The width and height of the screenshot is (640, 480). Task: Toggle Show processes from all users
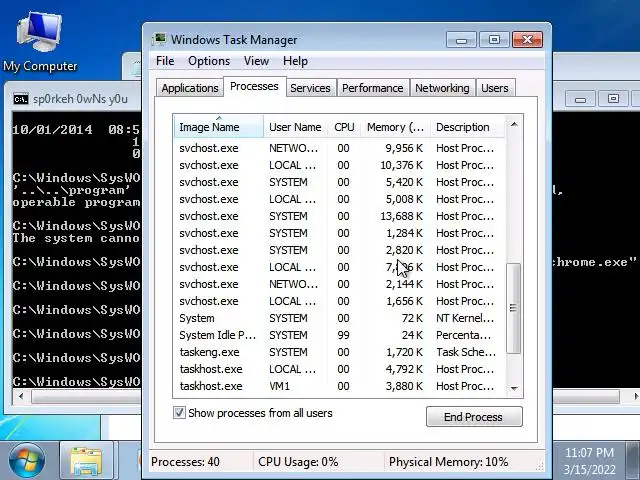click(179, 413)
